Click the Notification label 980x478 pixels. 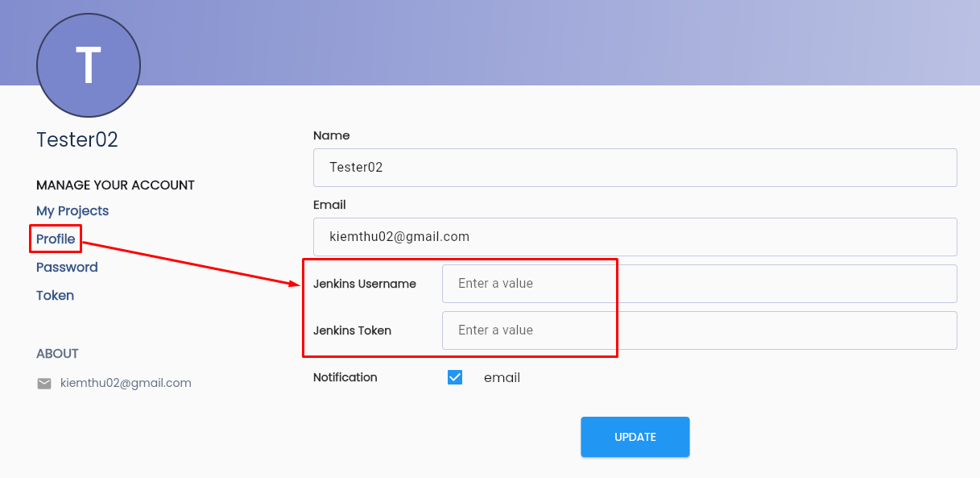(x=345, y=377)
